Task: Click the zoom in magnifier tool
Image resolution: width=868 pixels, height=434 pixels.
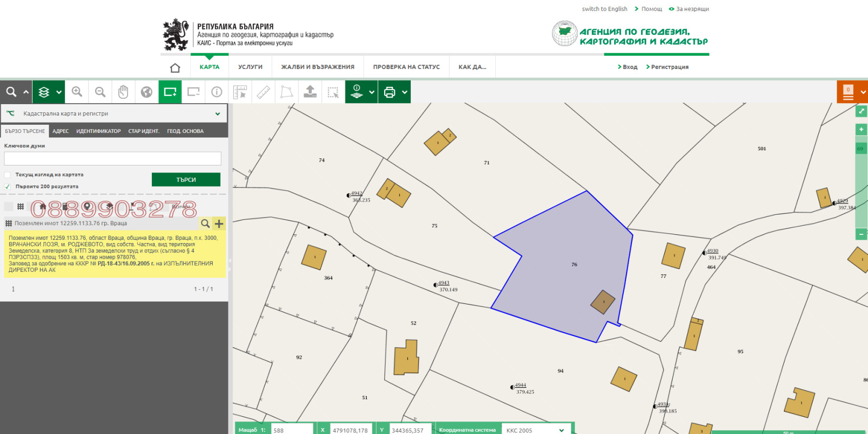Action: [77, 92]
